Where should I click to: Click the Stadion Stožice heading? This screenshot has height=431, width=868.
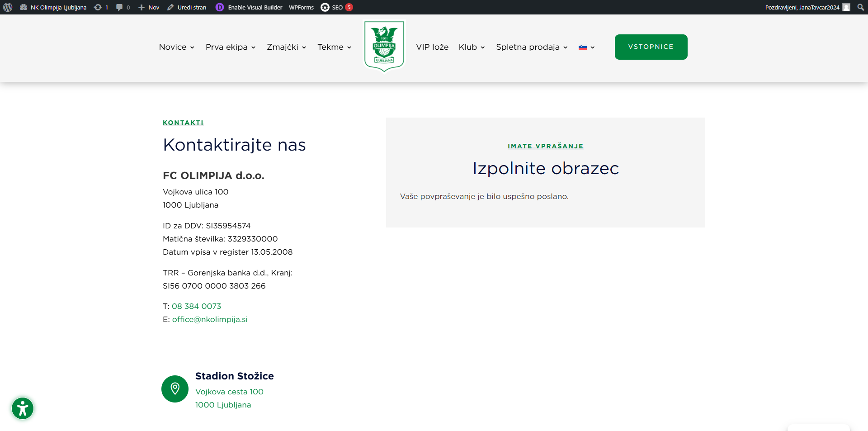click(235, 376)
